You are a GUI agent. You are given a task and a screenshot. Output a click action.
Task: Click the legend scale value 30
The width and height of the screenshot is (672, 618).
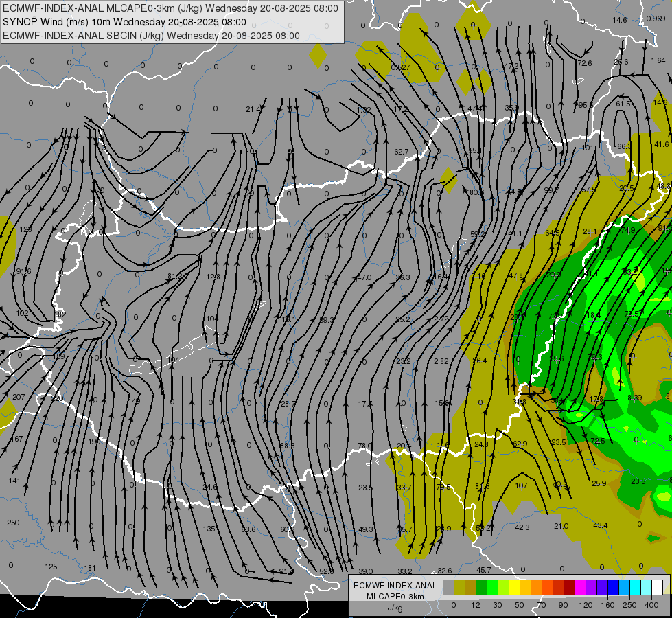tap(497, 605)
